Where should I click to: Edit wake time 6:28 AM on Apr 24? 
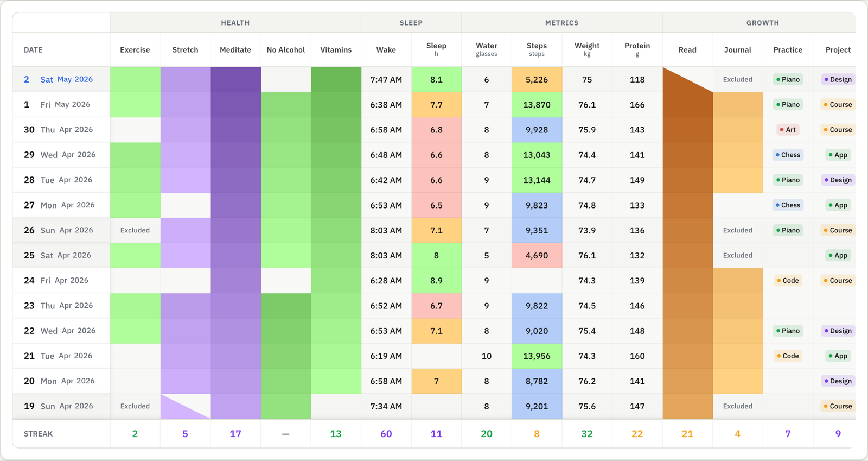coord(386,281)
